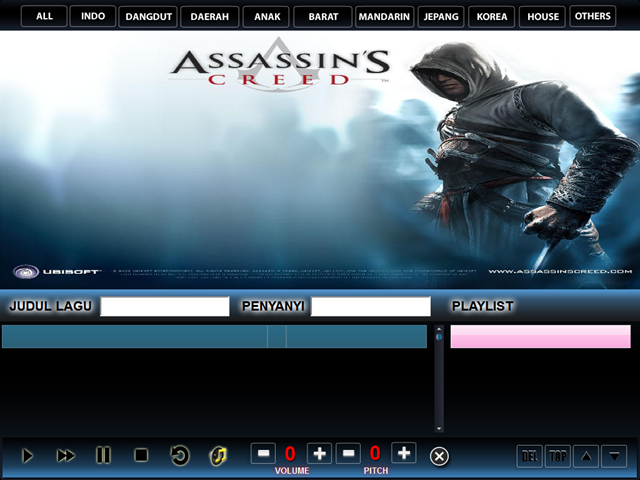The height and width of the screenshot is (480, 640).
Task: Select the highlighted blue song list row
Action: point(214,337)
